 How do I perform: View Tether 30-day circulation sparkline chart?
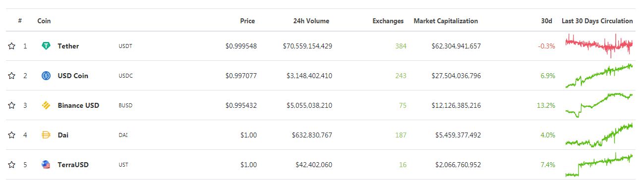(599, 45)
